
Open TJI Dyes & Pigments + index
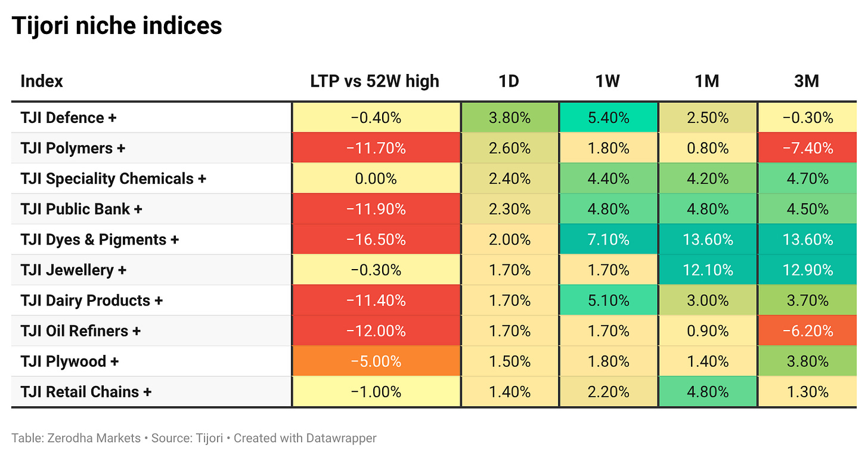100,239
